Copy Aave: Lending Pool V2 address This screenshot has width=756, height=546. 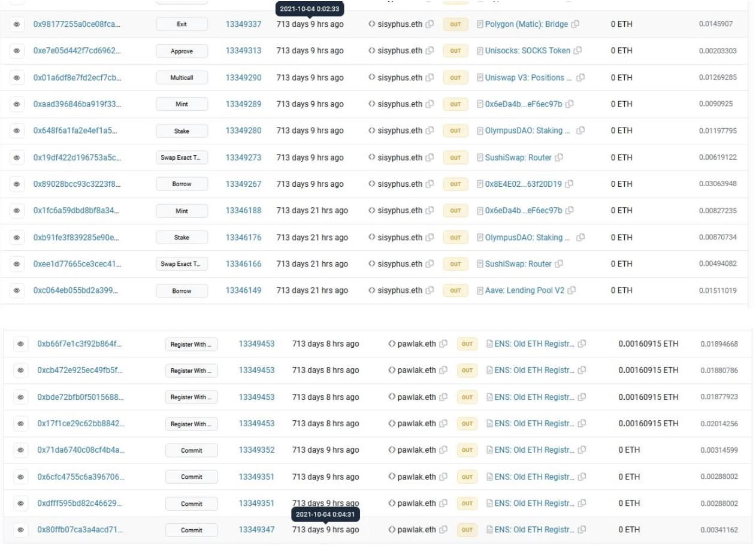coord(572,290)
